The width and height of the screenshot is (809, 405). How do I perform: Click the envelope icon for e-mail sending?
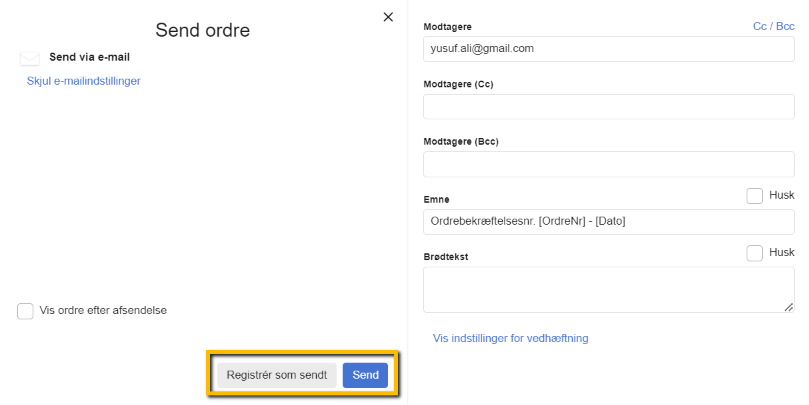pyautogui.click(x=30, y=59)
